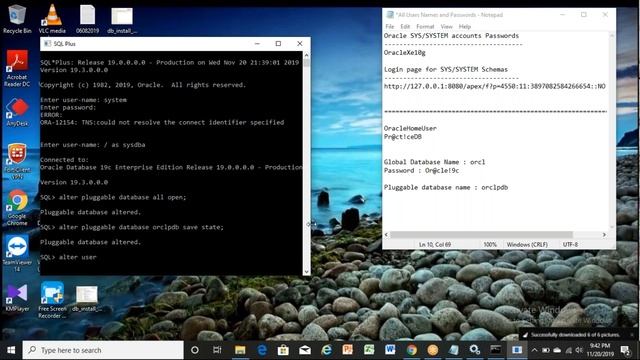This screenshot has height=360, width=640.
Task: Open Mail app from taskbar
Action: pos(305,350)
